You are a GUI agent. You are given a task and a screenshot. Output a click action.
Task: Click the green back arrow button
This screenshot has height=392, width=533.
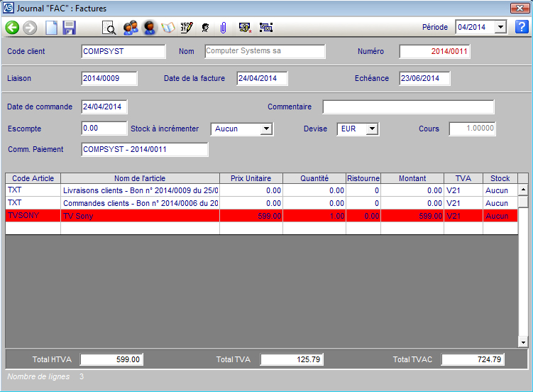(12, 28)
